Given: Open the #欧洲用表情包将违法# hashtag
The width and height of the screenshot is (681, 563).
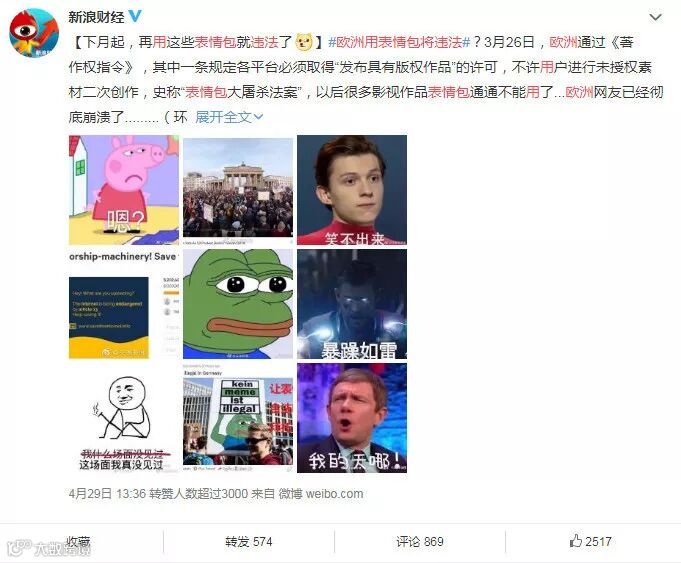Looking at the screenshot, I should tap(399, 42).
